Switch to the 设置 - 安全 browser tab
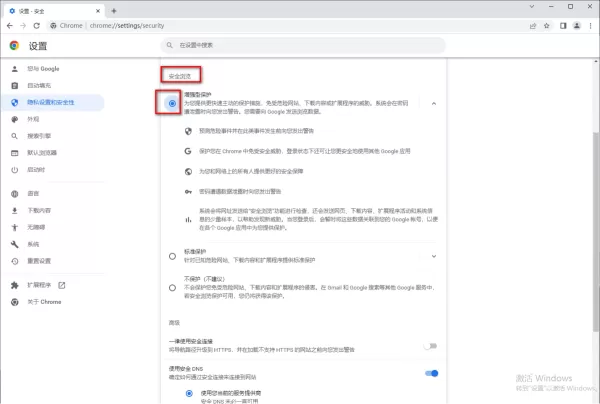 [55, 11]
